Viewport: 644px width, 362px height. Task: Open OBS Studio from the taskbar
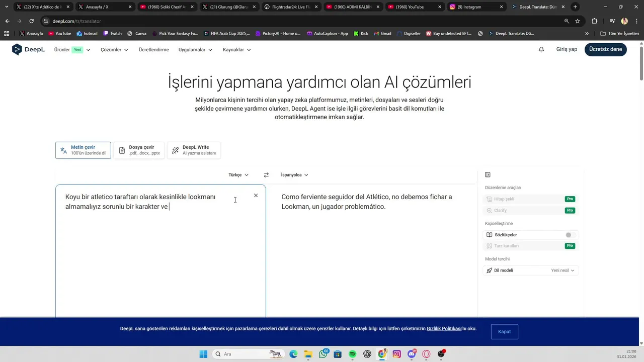(x=441, y=354)
